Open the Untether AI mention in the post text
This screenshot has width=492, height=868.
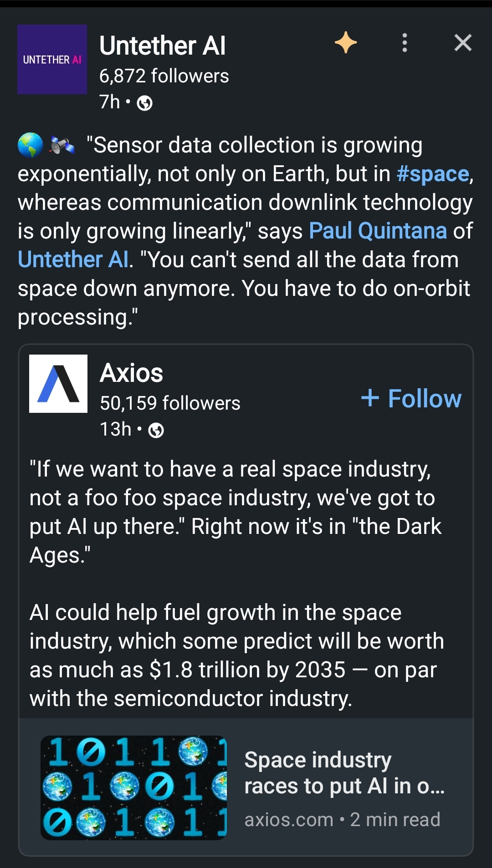(x=73, y=259)
